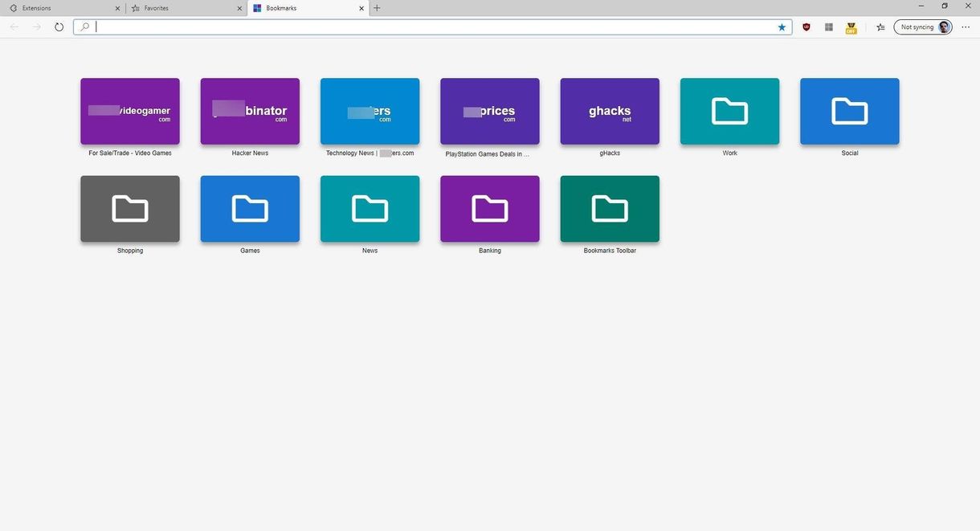
Task: Click the search magnifier in address bar
Action: pyautogui.click(x=84, y=27)
